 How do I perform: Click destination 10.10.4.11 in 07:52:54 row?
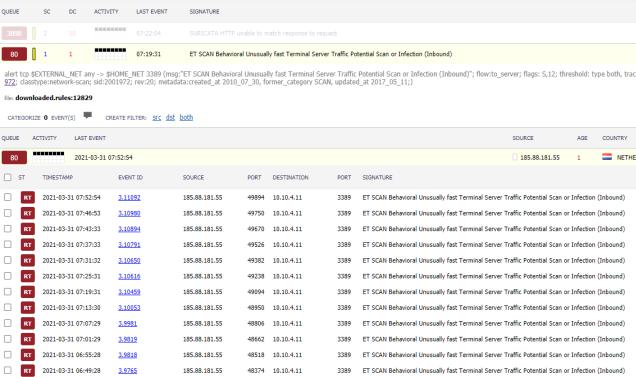coord(287,198)
